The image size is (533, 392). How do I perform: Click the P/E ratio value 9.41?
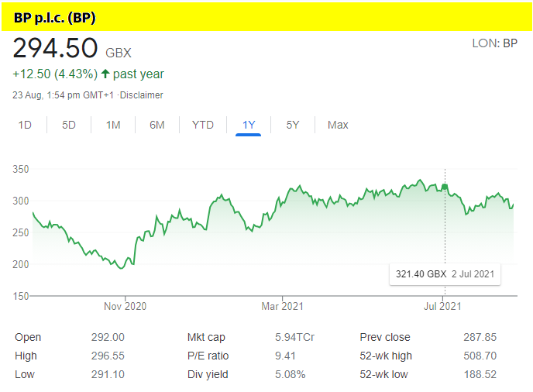(x=285, y=356)
